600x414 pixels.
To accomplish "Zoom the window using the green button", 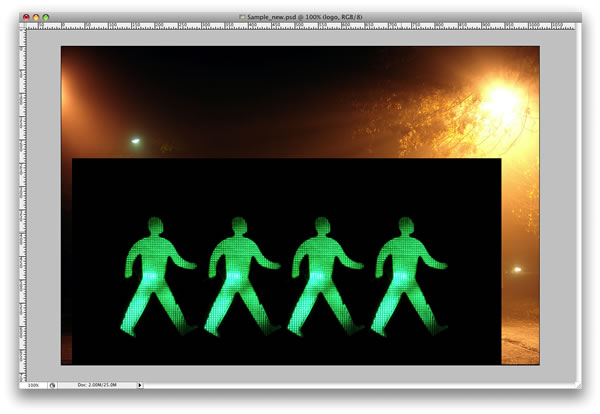I will [46, 17].
